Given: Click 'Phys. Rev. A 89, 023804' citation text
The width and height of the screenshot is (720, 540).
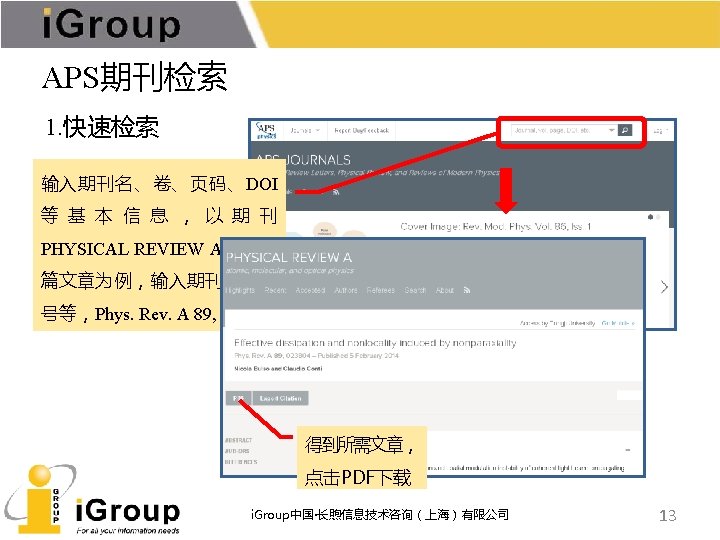Looking at the screenshot, I should 272,356.
